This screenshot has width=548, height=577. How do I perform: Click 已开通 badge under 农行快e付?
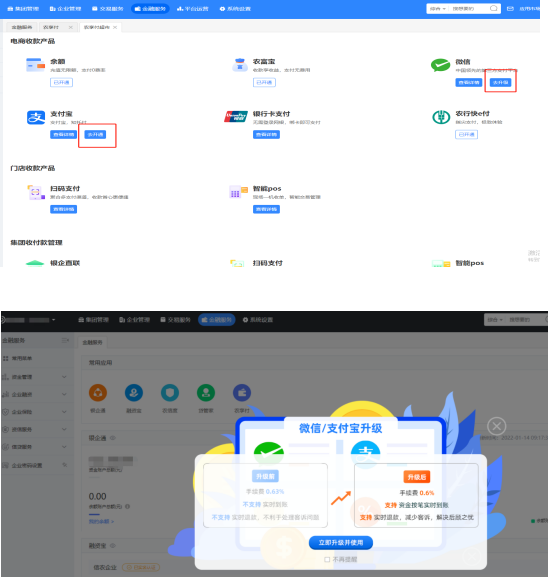point(467,134)
